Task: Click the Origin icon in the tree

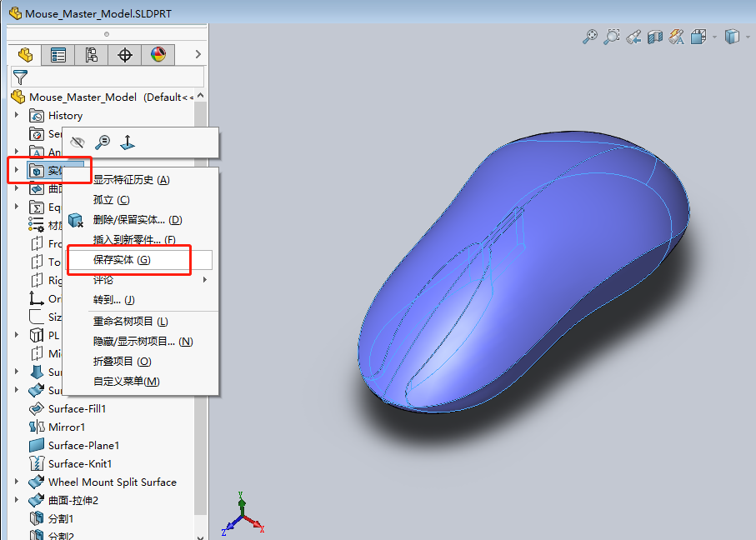Action: tap(37, 298)
